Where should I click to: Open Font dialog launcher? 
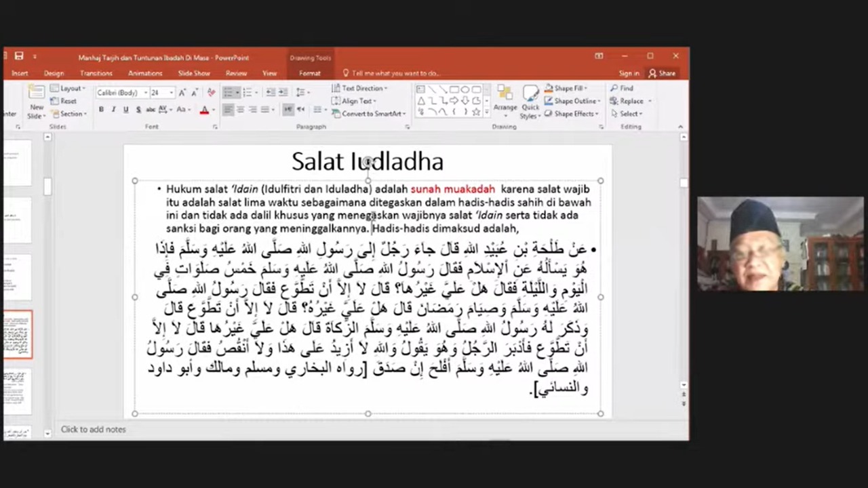[x=215, y=127]
